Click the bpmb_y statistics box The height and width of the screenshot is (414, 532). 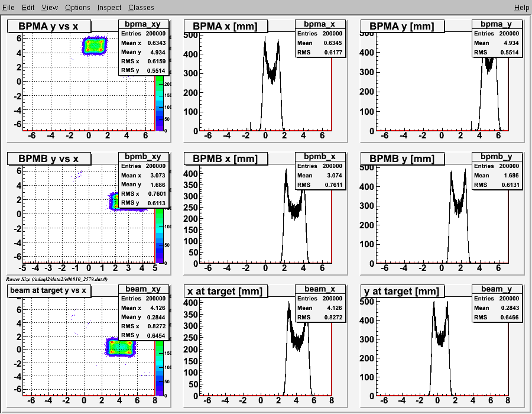(497, 171)
